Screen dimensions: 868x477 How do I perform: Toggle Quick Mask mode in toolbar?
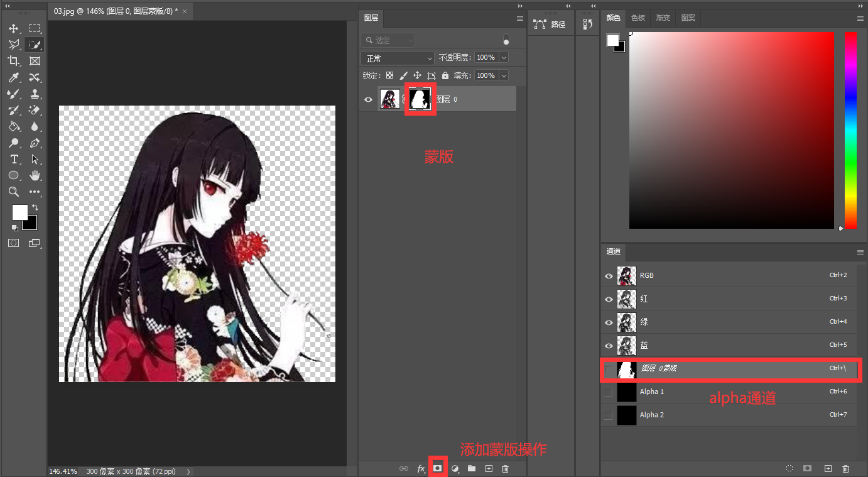tap(14, 243)
